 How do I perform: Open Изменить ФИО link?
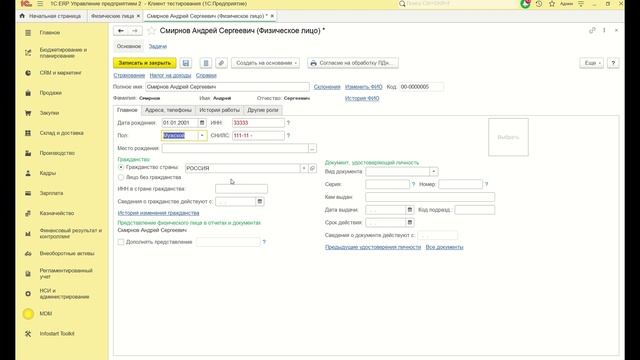364,87
